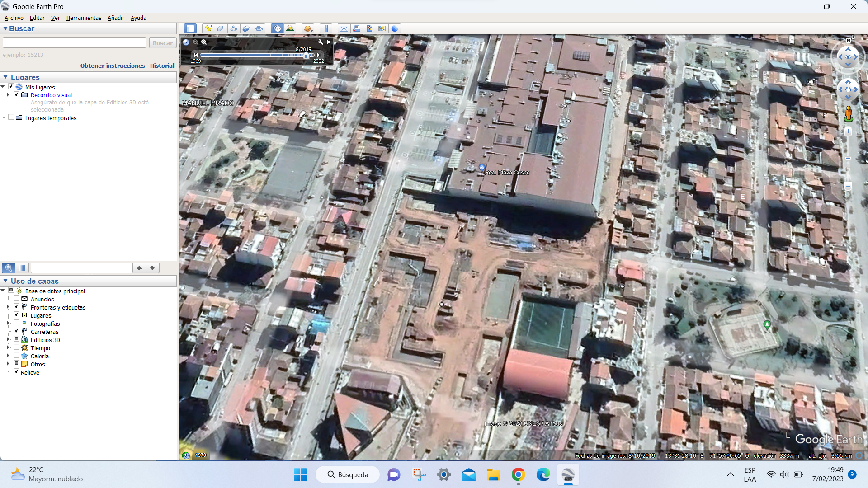Click the search text input field
Screen dimensions: 868x488
pyautogui.click(x=75, y=43)
